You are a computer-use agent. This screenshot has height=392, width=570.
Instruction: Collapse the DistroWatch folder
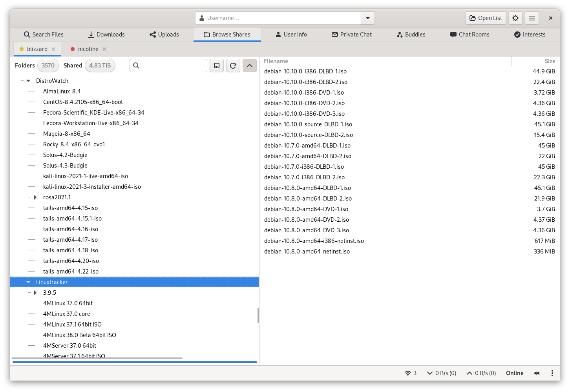pos(28,81)
